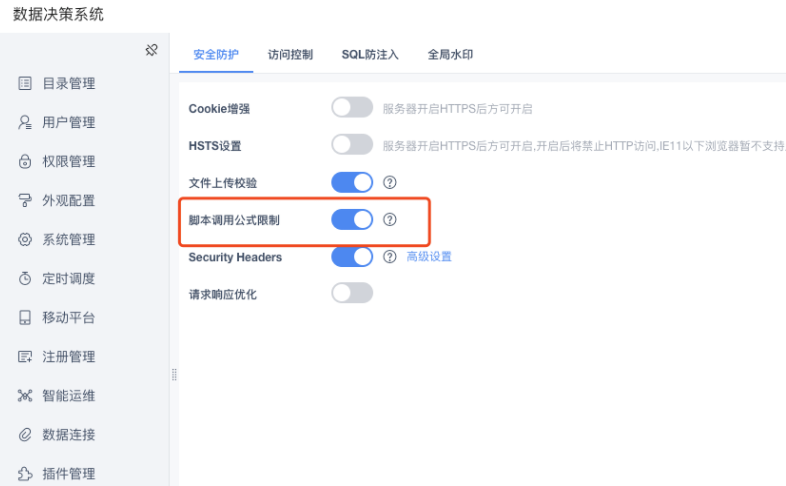
Task: Select the 全局水印 tab
Action: [x=450, y=55]
